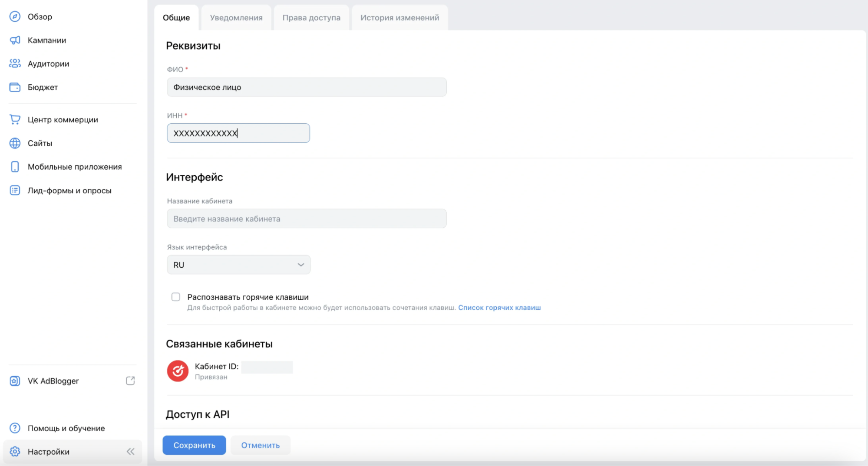
Task: Click the Лид-формы и опросы icon
Action: (15, 190)
